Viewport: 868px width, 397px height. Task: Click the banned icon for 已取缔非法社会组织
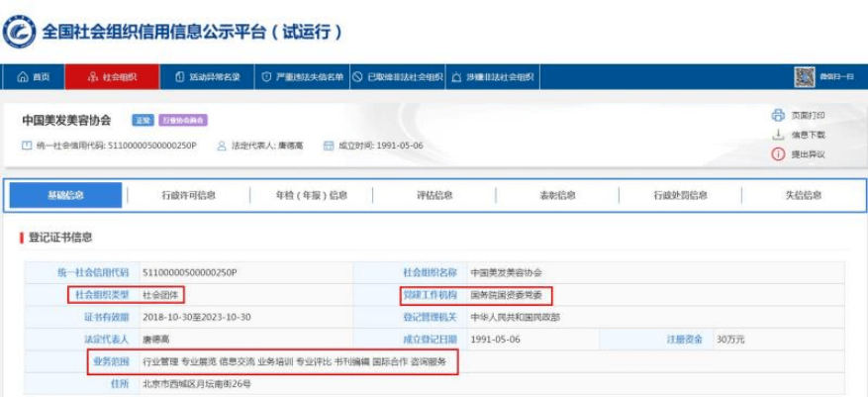coord(357,77)
